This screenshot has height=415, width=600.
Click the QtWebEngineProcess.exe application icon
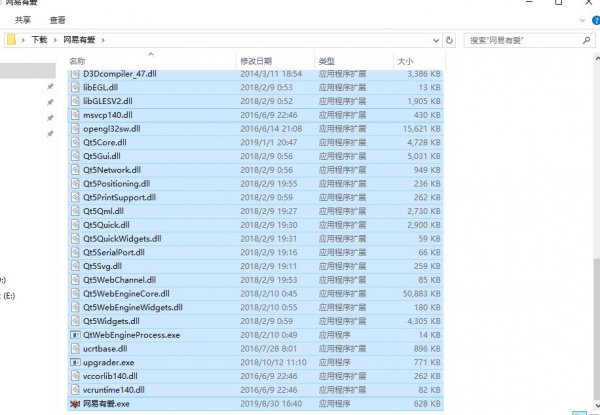(75, 335)
